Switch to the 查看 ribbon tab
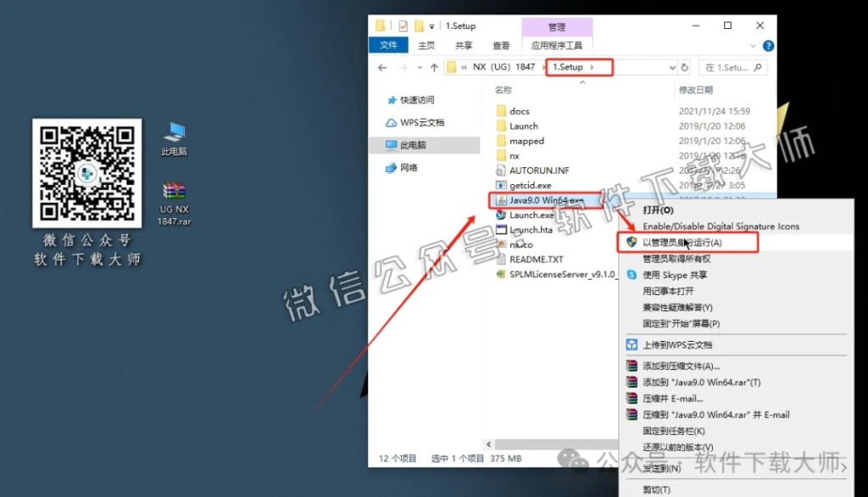Screen dimensions: 868x497 coord(501,46)
